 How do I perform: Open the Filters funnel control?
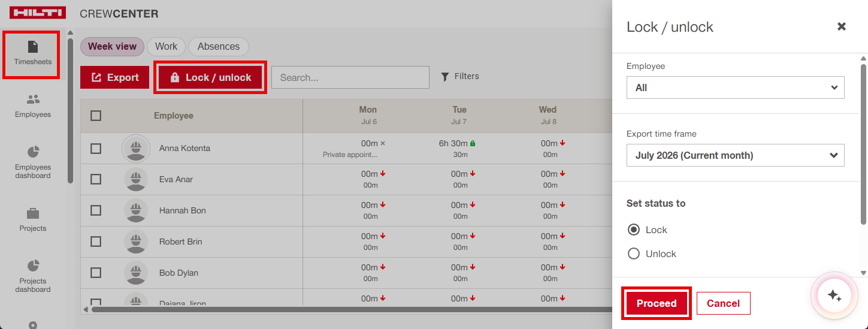coord(460,76)
